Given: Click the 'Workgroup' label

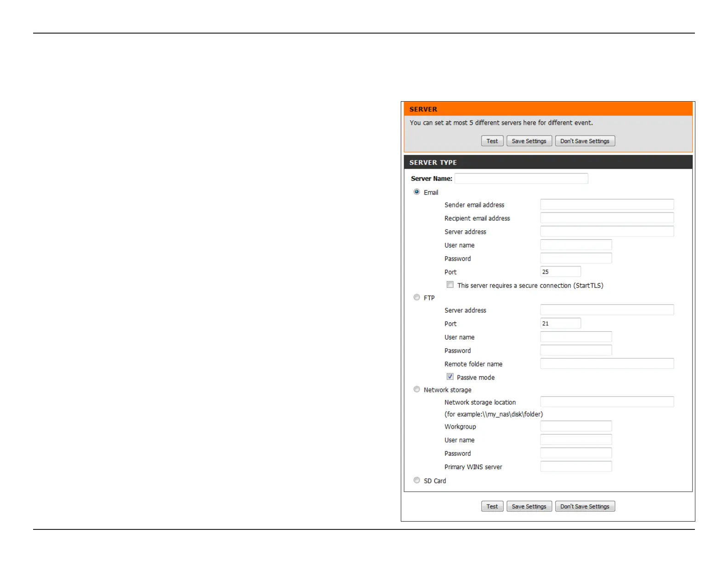Looking at the screenshot, I should (x=460, y=427).
